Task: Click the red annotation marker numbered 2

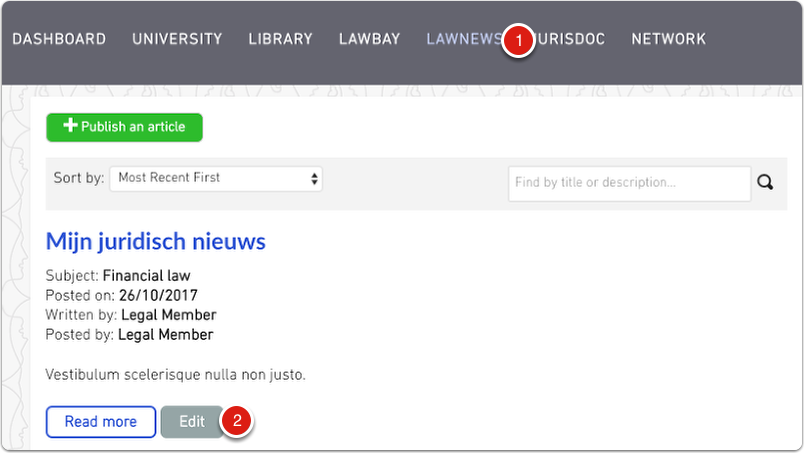Action: click(x=237, y=421)
